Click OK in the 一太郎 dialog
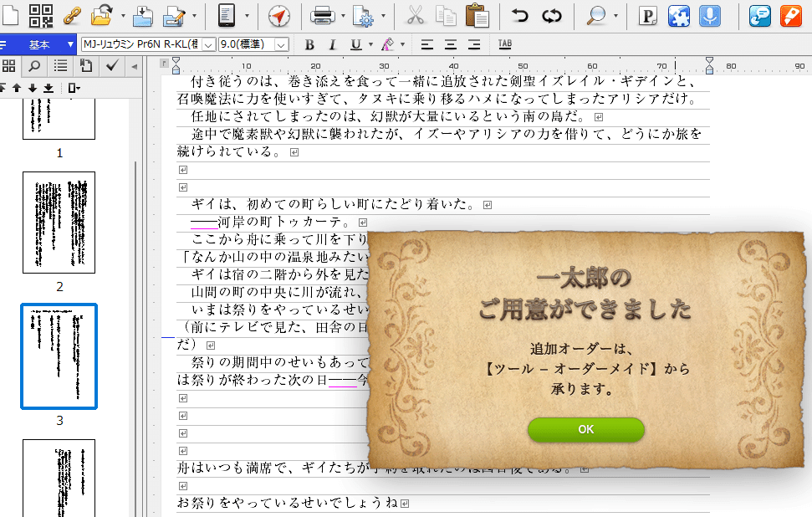 [x=585, y=429]
